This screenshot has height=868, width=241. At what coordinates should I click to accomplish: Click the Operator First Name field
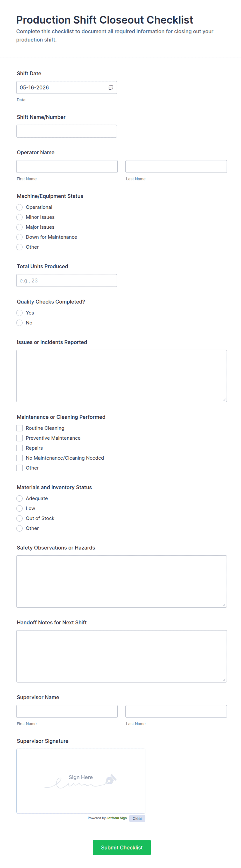coord(67,167)
